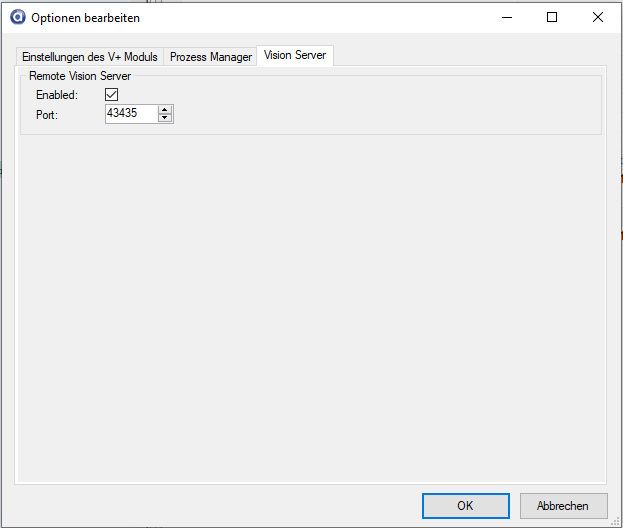
Task: Select the Vision Server tab
Action: click(x=295, y=55)
